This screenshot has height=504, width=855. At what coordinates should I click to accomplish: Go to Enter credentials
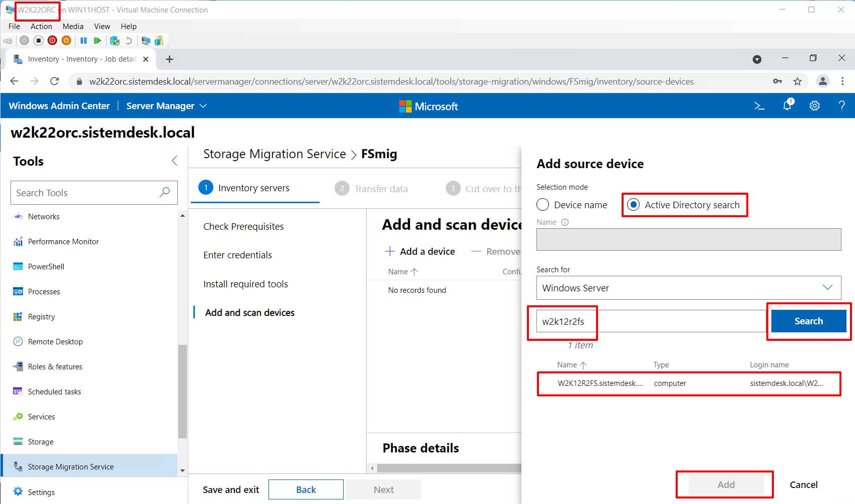[x=237, y=255]
